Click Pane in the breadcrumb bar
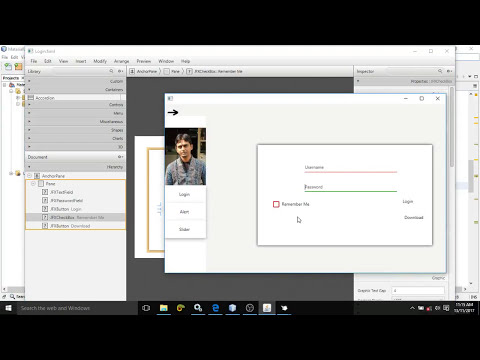Viewport: 480px width, 360px height. coord(172,71)
